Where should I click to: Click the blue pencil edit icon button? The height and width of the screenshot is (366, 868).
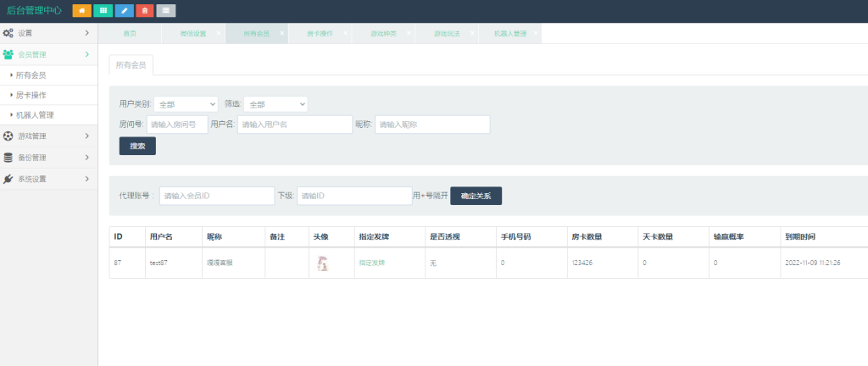pyautogui.click(x=124, y=10)
